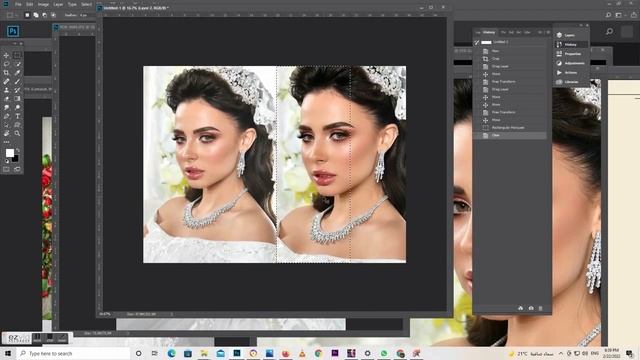
Task: Click the Share icon at top right
Action: click(x=634, y=15)
